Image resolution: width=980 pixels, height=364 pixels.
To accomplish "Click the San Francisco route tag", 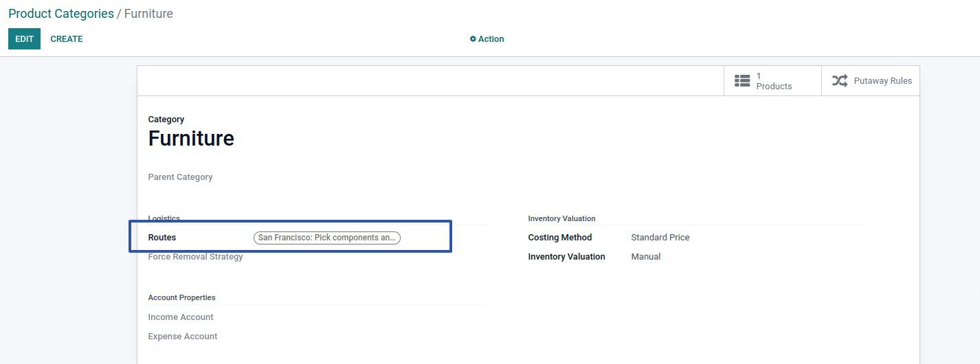I will [x=326, y=238].
